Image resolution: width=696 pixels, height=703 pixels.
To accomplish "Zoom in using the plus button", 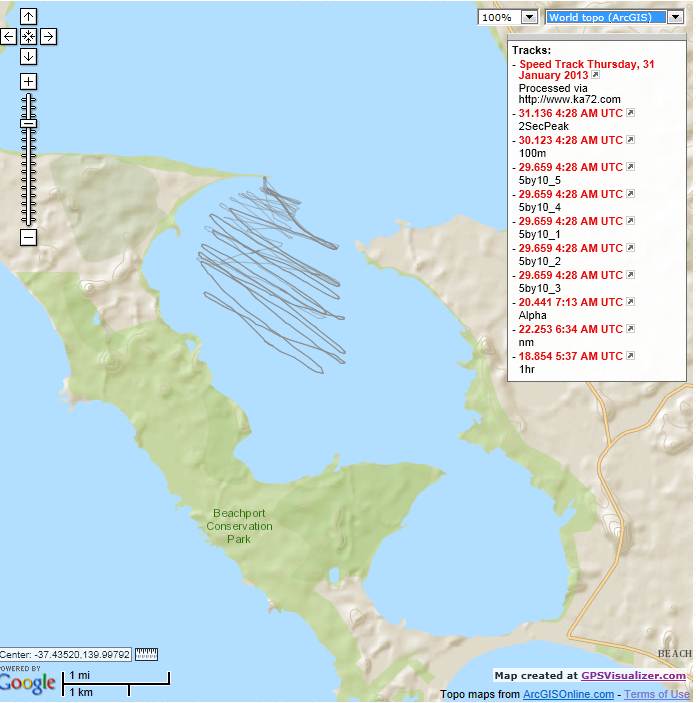I will 28,81.
